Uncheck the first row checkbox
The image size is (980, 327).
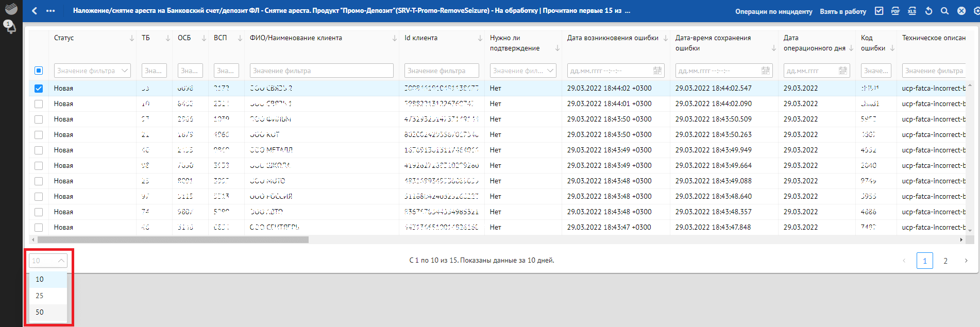(39, 89)
